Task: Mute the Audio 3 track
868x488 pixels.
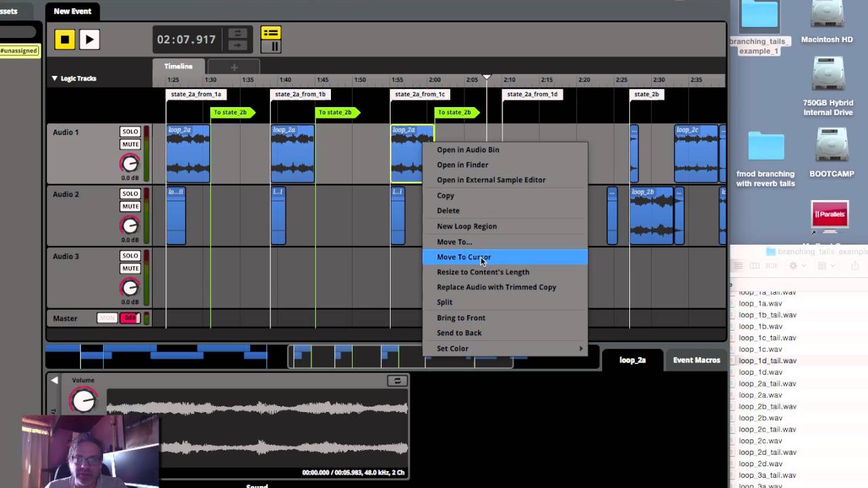Action: tap(130, 268)
